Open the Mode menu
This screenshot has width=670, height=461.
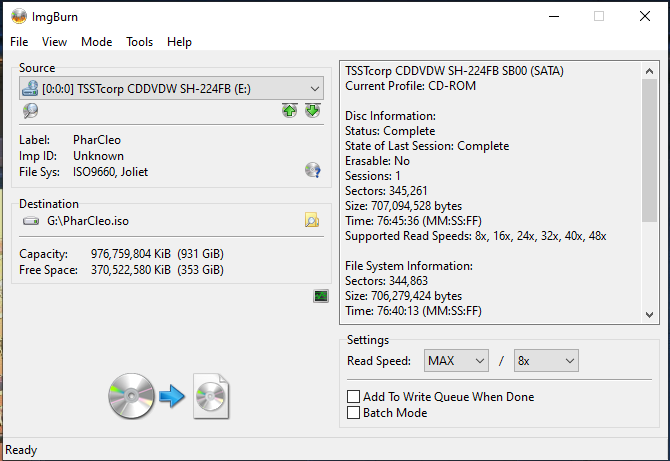point(97,42)
